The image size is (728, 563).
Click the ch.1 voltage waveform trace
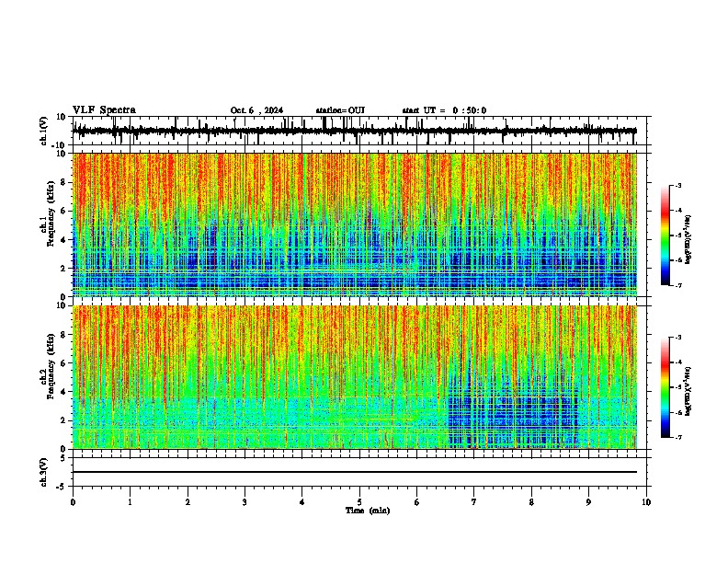coord(355,131)
